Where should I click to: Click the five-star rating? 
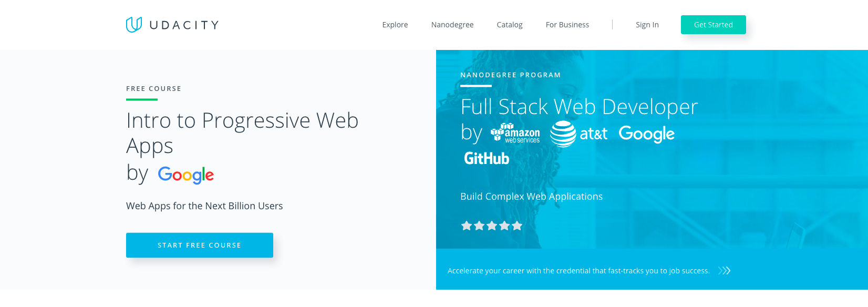coord(492,226)
